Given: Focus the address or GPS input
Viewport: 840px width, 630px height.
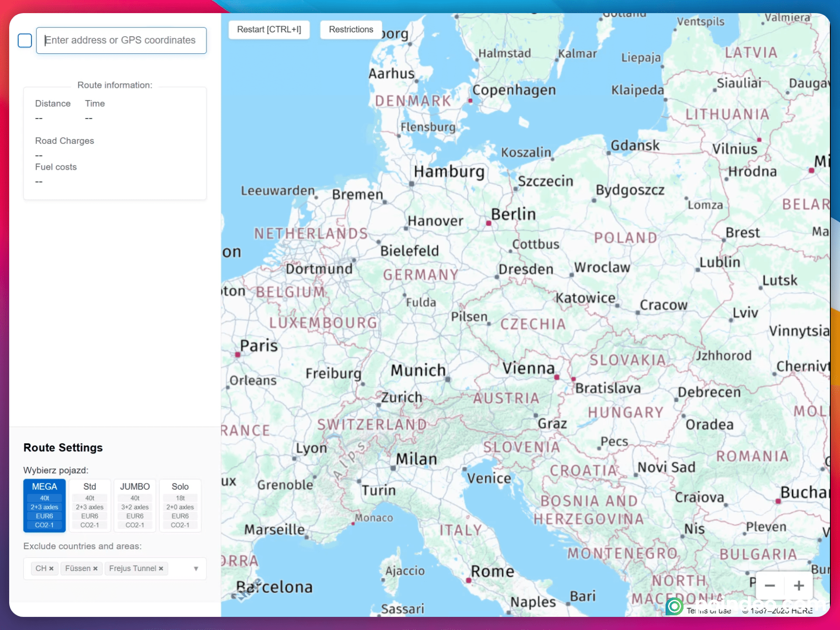Looking at the screenshot, I should pyautogui.click(x=121, y=41).
